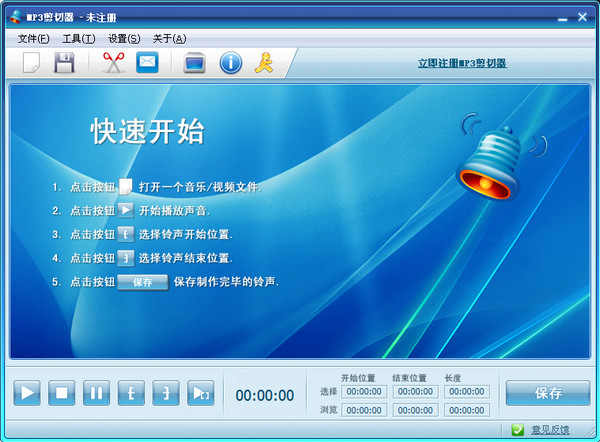Open the 文件(F) menu
Image resolution: width=600 pixels, height=442 pixels.
click(33, 38)
